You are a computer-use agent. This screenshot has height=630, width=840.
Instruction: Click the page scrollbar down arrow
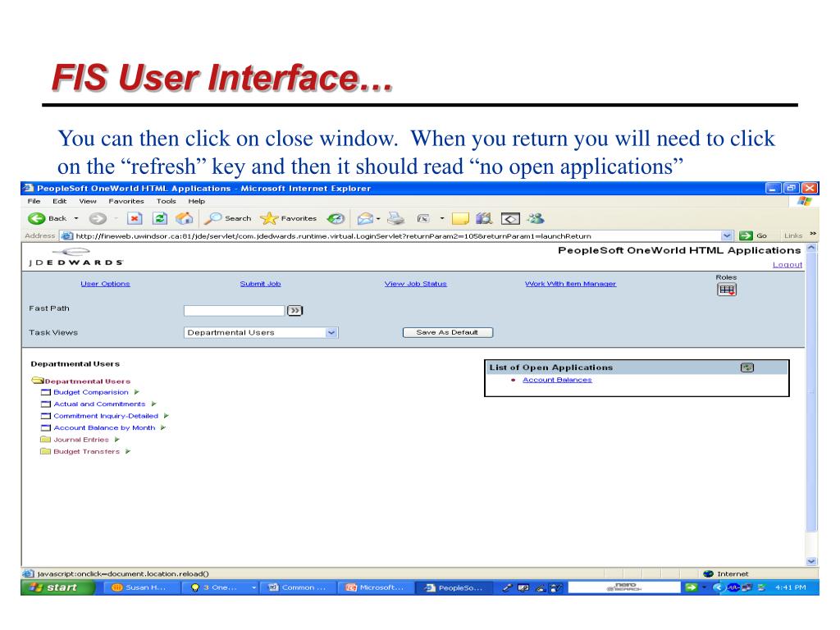[x=811, y=561]
